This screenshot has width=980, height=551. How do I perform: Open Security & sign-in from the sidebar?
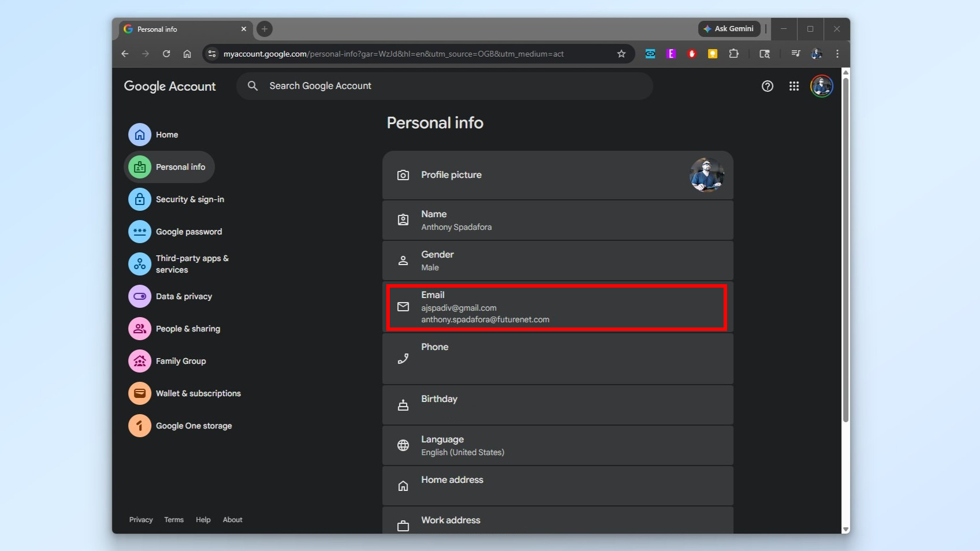(x=190, y=199)
